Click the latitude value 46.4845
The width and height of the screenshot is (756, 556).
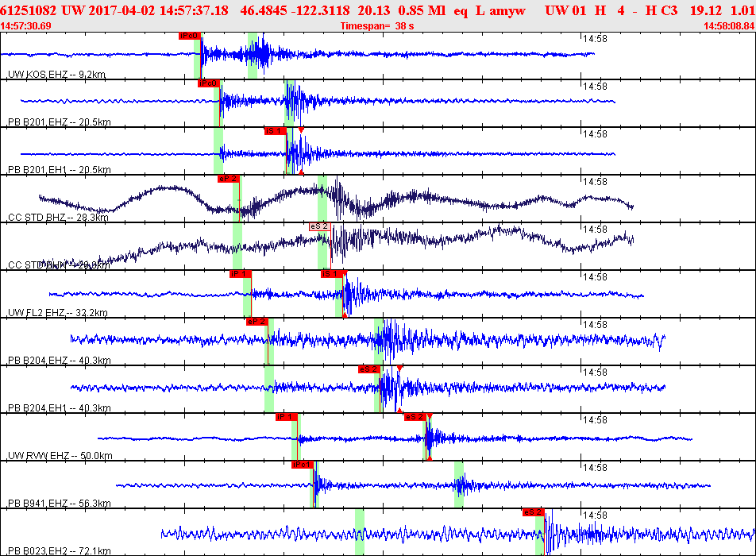point(264,10)
